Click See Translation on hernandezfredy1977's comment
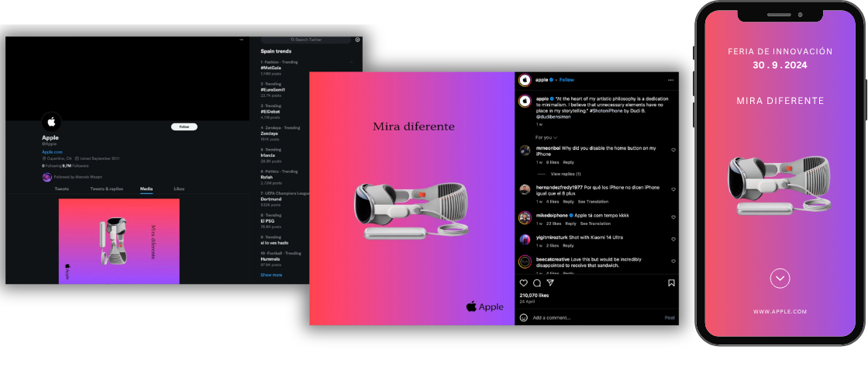868x381 pixels. click(593, 202)
